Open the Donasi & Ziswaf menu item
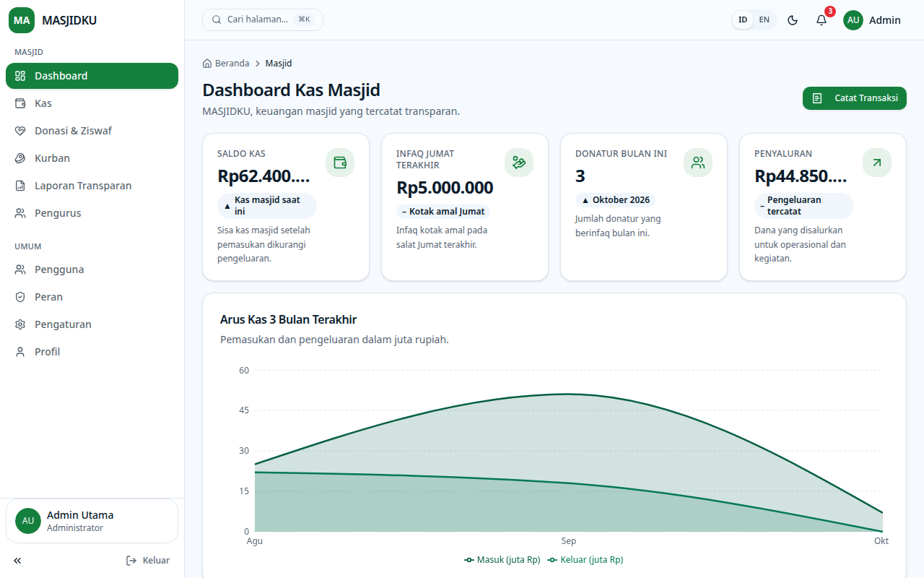Image resolution: width=924 pixels, height=578 pixels. [92, 131]
